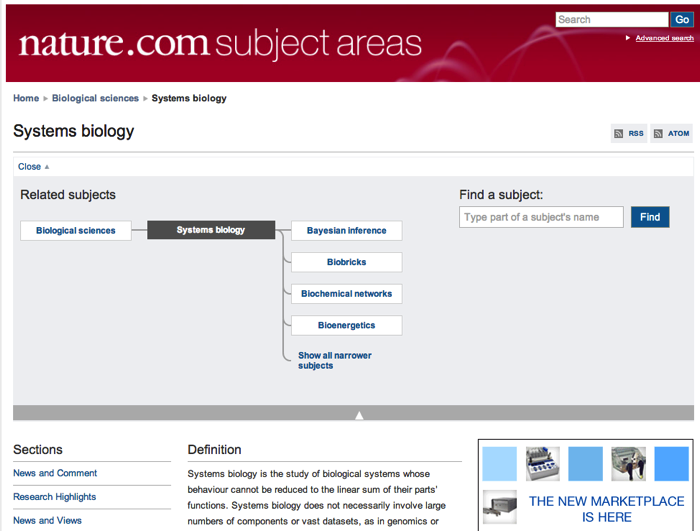700x531 pixels.
Task: Click the Go search button
Action: [681, 20]
